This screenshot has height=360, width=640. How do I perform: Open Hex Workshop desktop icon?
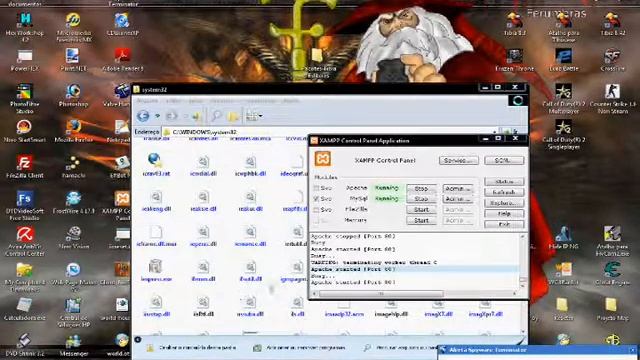pyautogui.click(x=24, y=27)
